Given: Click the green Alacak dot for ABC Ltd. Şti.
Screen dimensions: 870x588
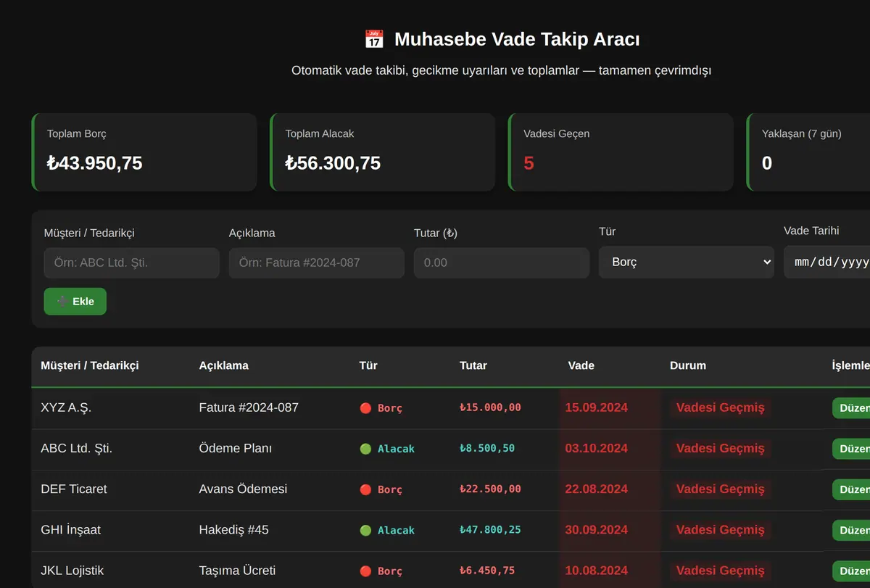Looking at the screenshot, I should [x=365, y=449].
